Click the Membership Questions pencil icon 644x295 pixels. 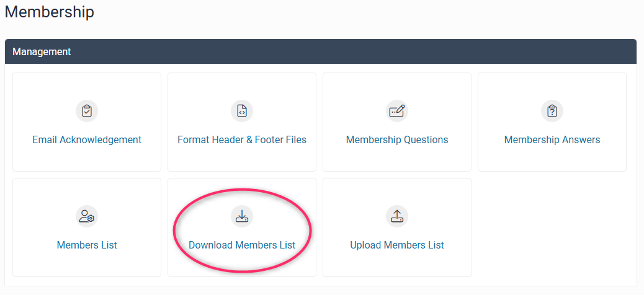(397, 111)
